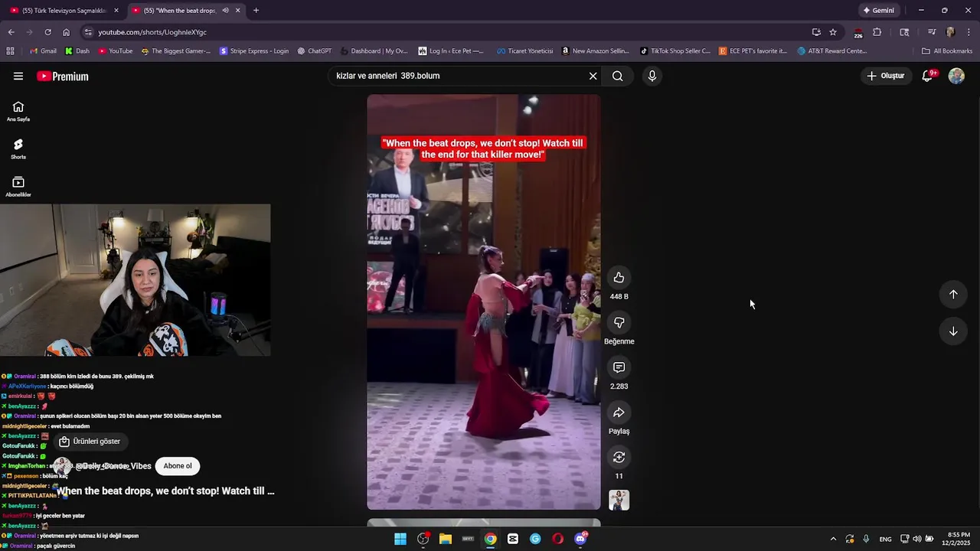
Task: Reload the current page
Action: click(47, 32)
